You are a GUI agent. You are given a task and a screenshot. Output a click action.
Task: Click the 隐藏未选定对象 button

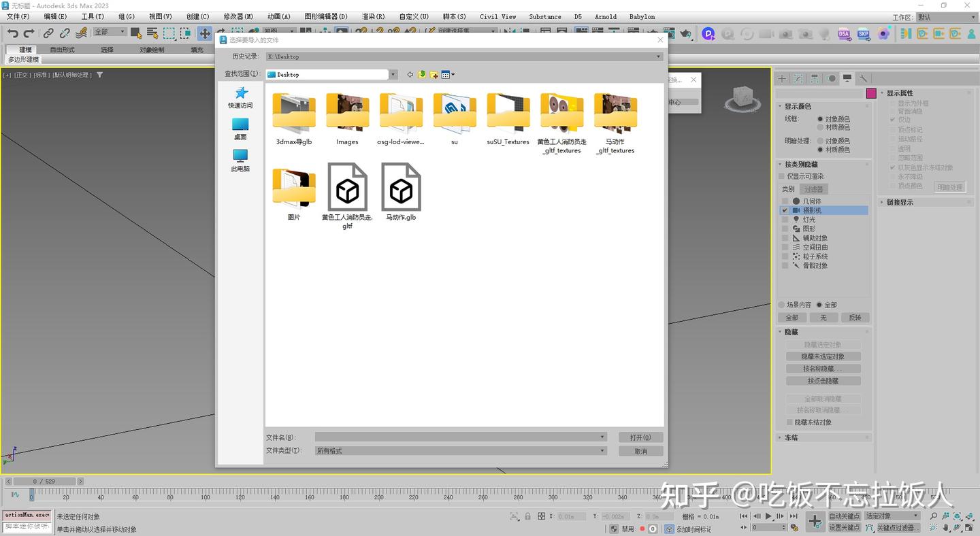point(823,356)
